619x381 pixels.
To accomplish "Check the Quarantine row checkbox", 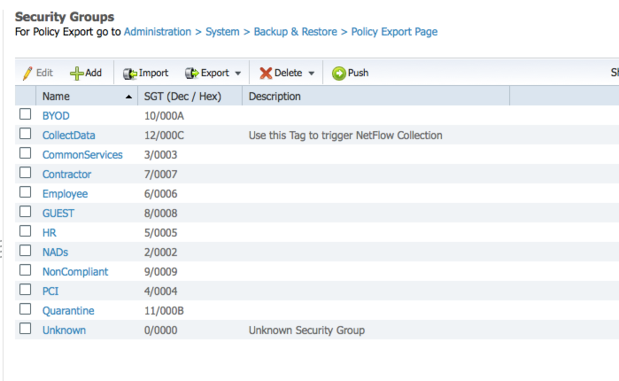I will [25, 309].
